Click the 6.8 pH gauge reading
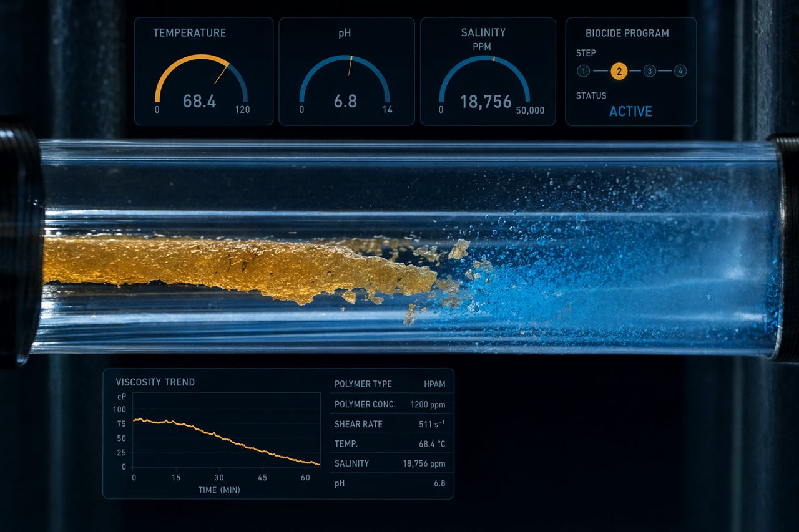799x532 pixels. tap(345, 101)
